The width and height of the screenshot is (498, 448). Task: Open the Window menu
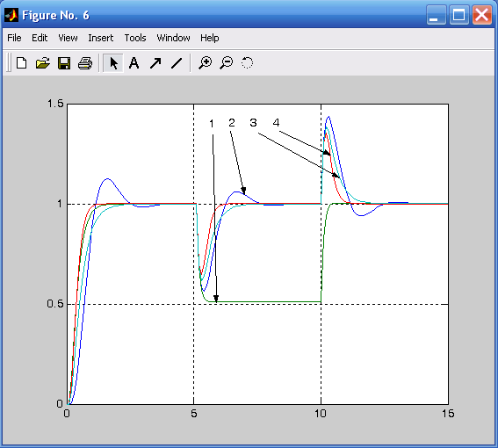(x=173, y=38)
